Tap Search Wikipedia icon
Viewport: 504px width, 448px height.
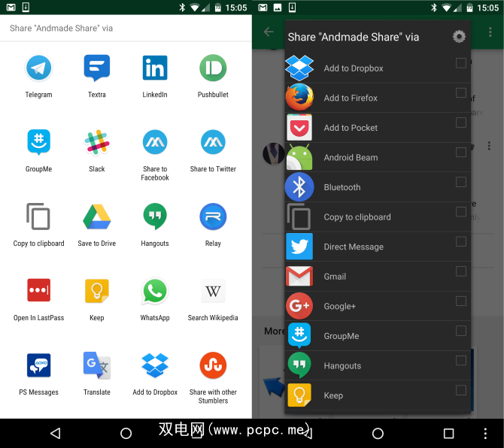tap(213, 291)
